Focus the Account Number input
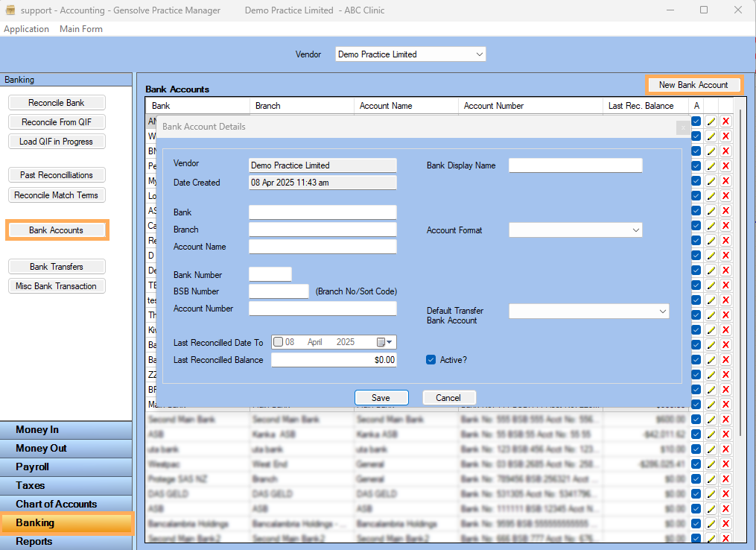Screen dimensions: 756x550 tap(323, 309)
